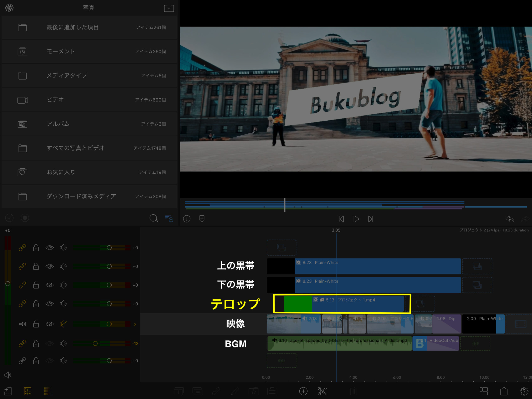Toggle link mode on 上の黒帯 track
Screen dimensions: 532x399
(x=22, y=266)
